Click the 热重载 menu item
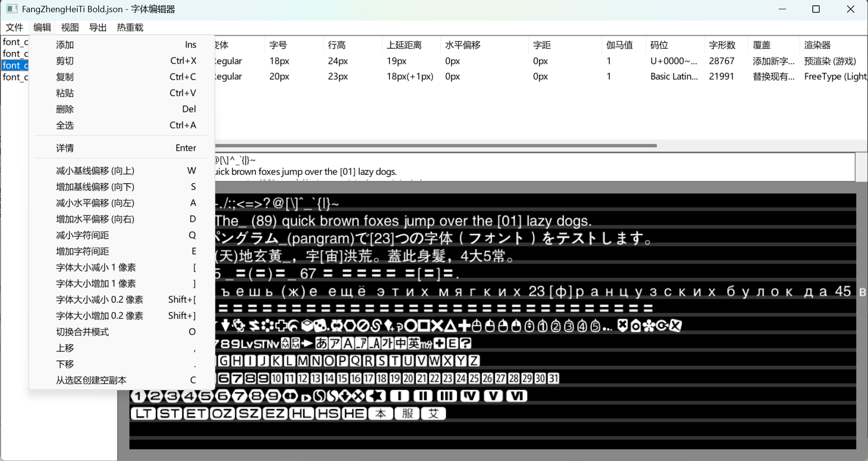This screenshot has width=868, height=461. 129,27
